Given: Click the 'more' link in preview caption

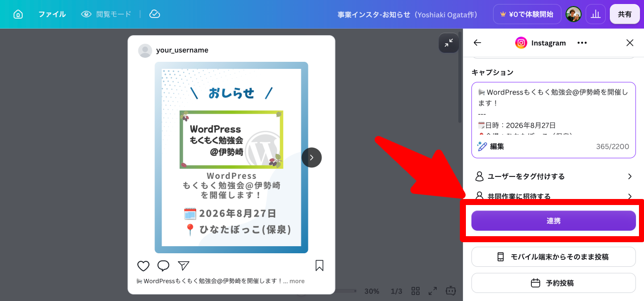Looking at the screenshot, I should pyautogui.click(x=297, y=281).
